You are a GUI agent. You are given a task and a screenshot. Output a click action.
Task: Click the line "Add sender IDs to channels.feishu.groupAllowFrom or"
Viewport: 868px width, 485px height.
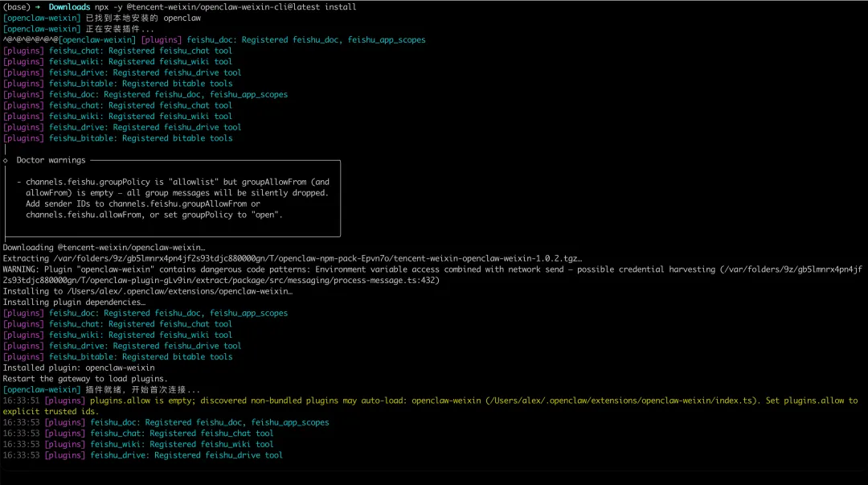(143, 204)
